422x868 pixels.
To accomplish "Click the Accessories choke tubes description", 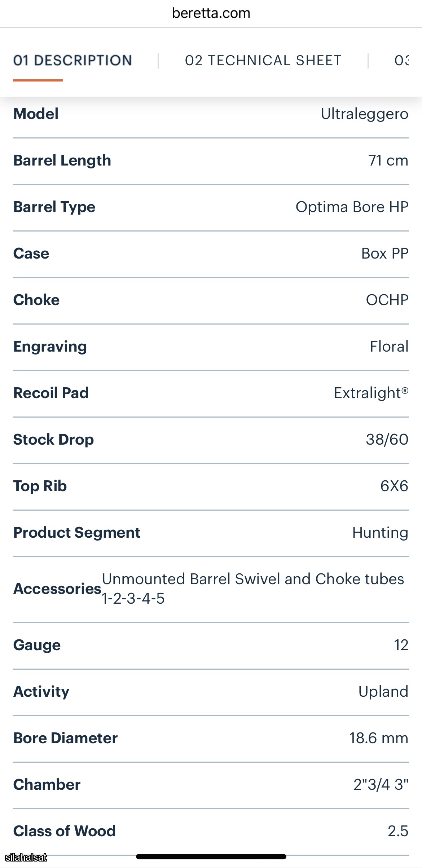I will [253, 589].
